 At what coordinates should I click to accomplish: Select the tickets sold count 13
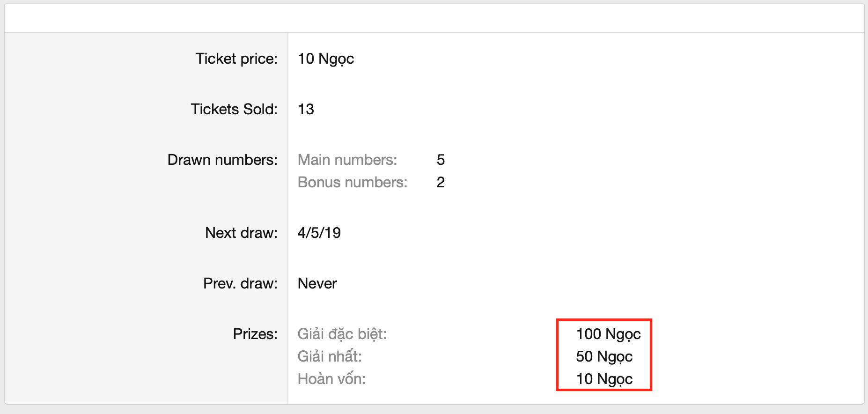pos(306,109)
